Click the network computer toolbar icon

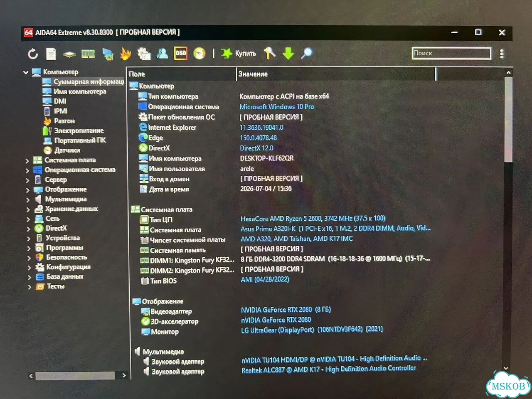tap(108, 54)
